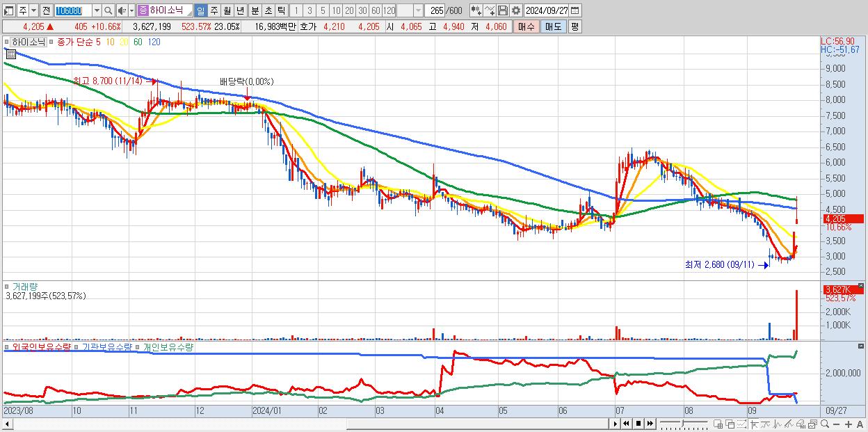The height and width of the screenshot is (432, 868).
Task: Click the add chart window icon
Action: click(x=718, y=424)
